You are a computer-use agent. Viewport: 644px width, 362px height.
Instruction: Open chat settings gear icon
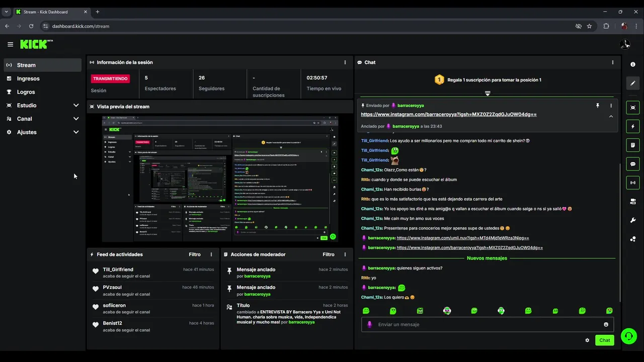pos(587,340)
